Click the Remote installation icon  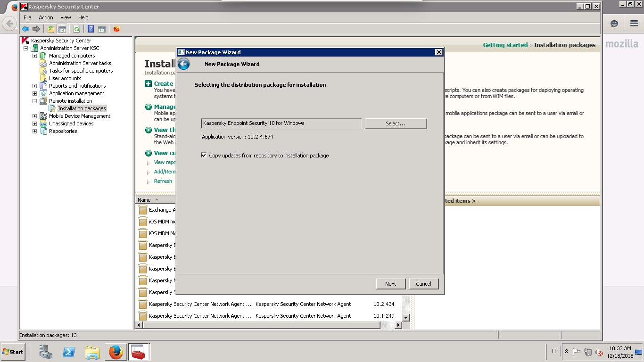click(x=43, y=101)
